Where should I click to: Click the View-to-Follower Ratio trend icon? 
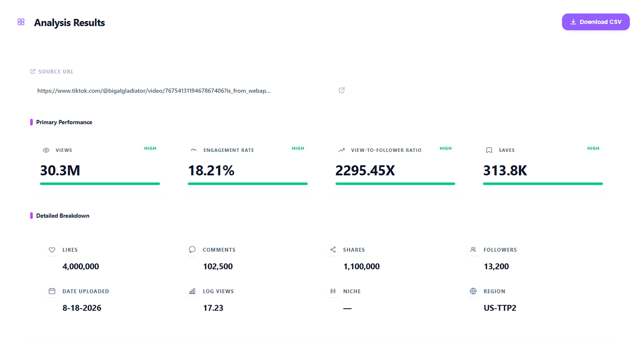(x=342, y=150)
